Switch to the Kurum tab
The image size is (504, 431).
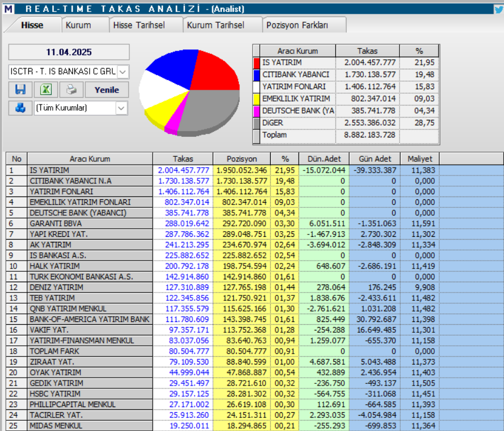[x=78, y=25]
